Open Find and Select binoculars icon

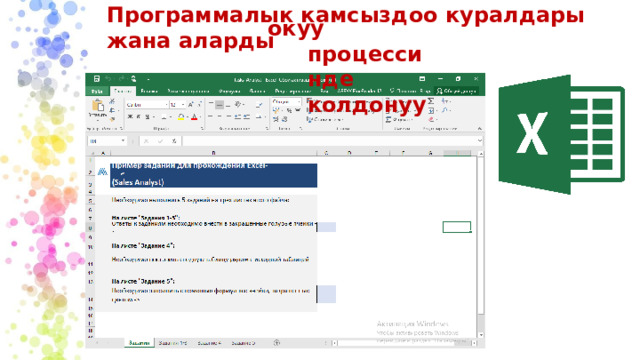pos(445,110)
